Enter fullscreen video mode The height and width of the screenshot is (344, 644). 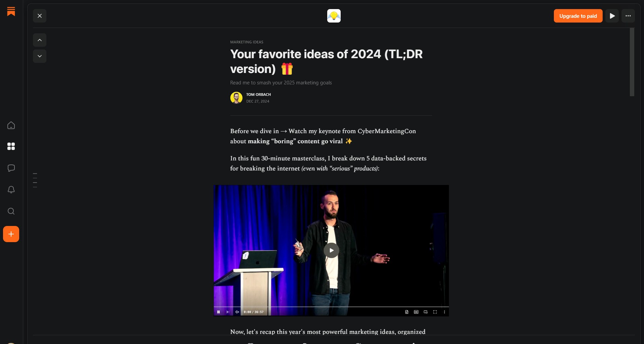[x=435, y=312]
